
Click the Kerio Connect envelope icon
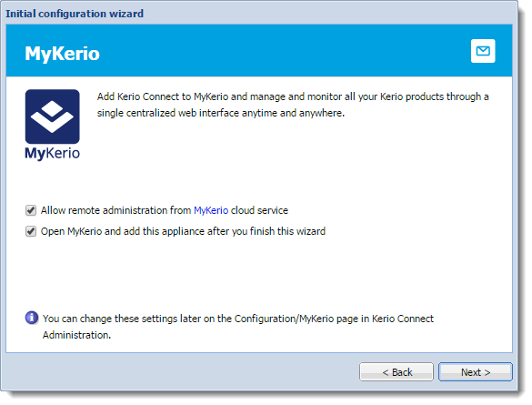coord(483,51)
